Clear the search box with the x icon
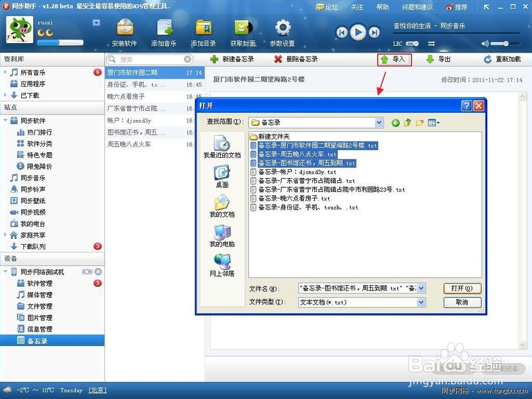The height and width of the screenshot is (399, 532). pos(187,60)
